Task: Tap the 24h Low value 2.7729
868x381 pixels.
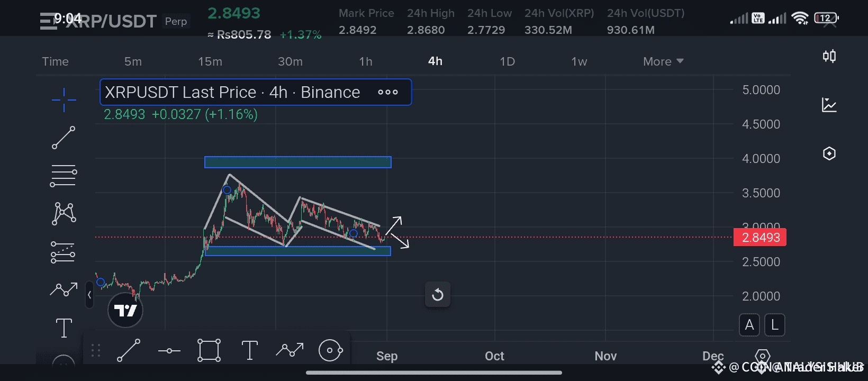Action: pyautogui.click(x=486, y=30)
